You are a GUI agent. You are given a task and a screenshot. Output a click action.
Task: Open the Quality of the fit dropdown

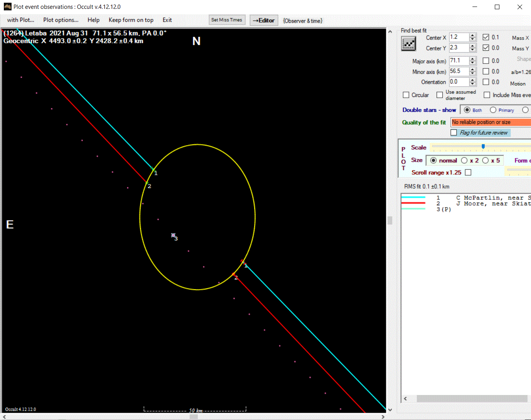(x=491, y=122)
